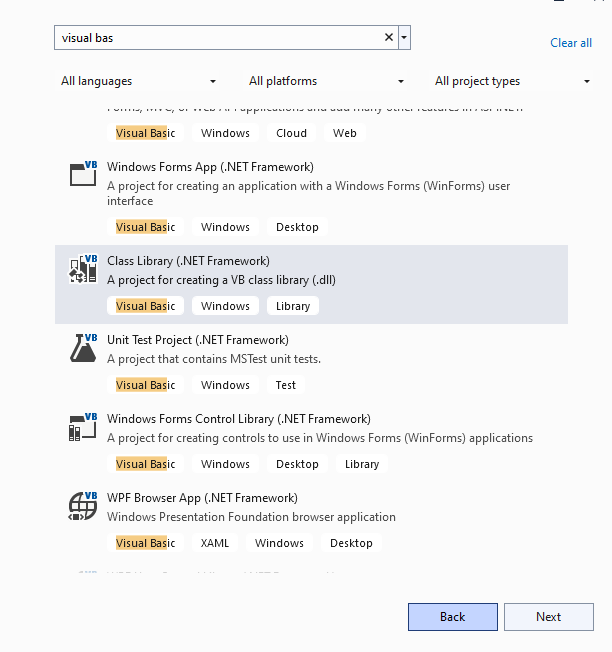Click the Unit Test Project flask icon
Viewport: 612px width, 652px height.
[83, 348]
